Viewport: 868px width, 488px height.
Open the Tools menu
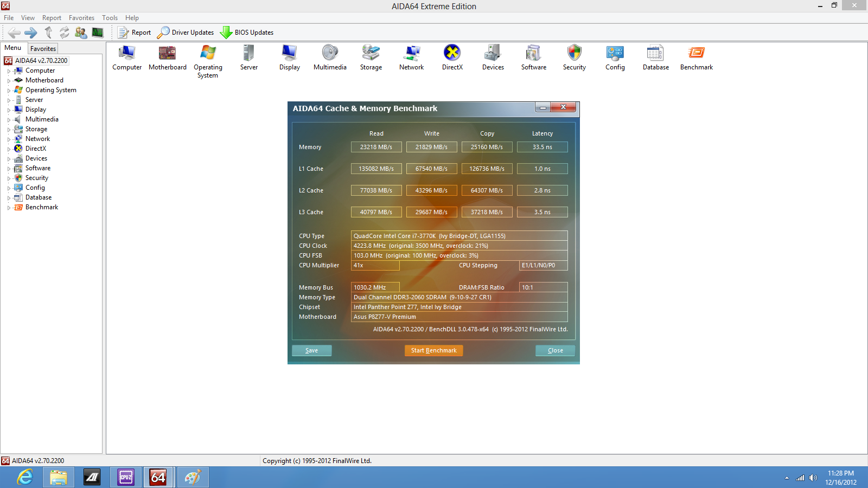click(x=110, y=18)
